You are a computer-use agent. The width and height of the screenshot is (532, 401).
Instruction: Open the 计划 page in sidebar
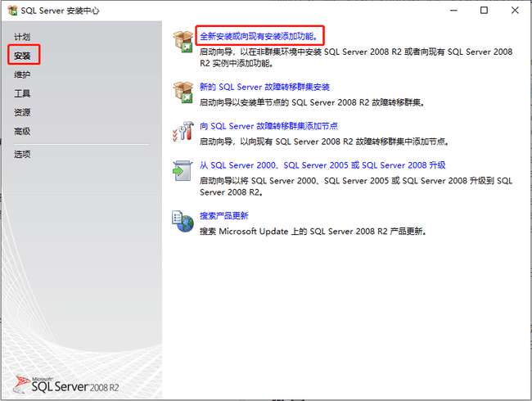(x=22, y=37)
